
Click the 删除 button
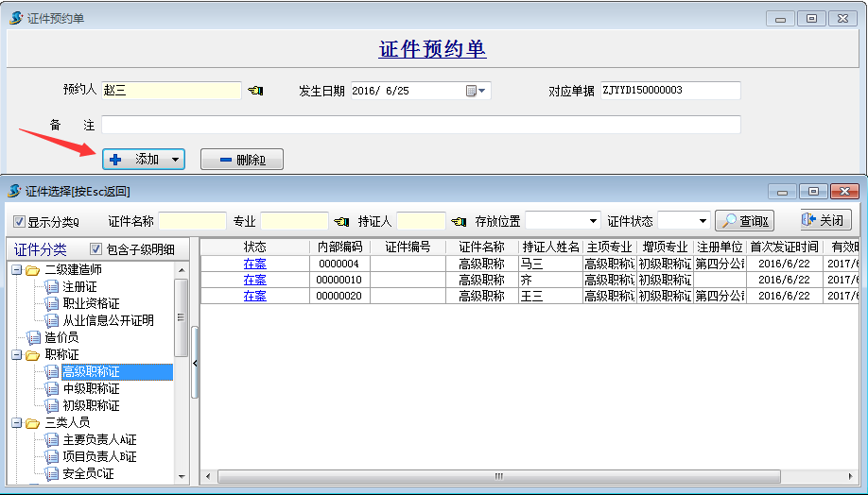tap(242, 160)
